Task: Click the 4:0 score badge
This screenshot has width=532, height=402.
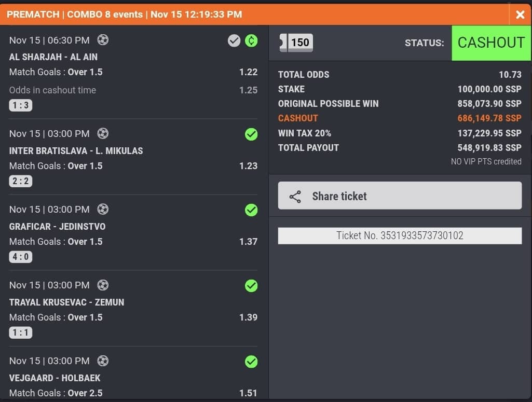Action: click(21, 257)
